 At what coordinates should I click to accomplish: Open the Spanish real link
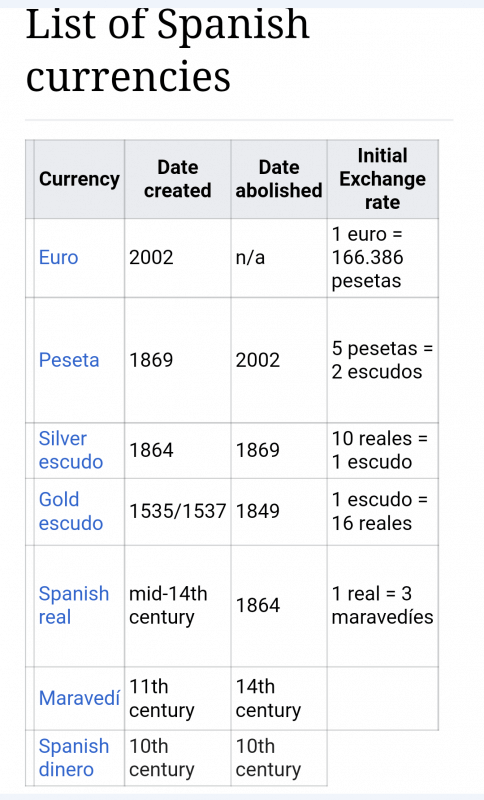[x=74, y=606]
